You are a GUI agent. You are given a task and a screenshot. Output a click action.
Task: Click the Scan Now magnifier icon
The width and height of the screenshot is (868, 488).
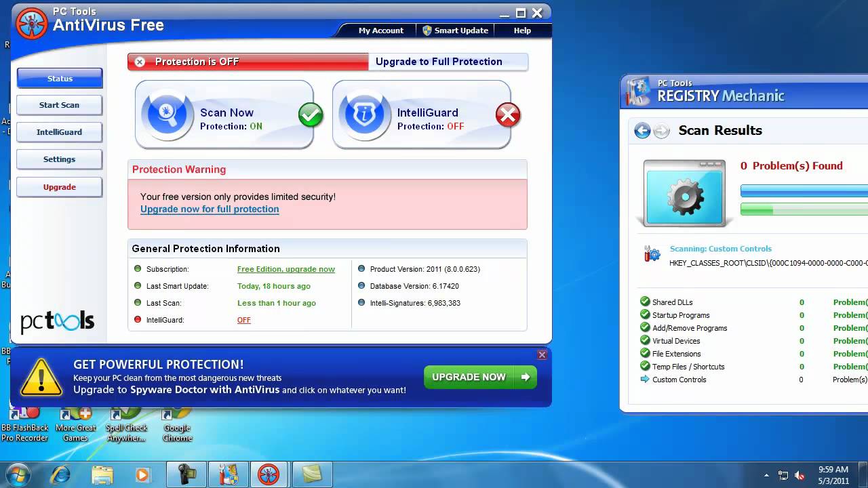(x=167, y=114)
